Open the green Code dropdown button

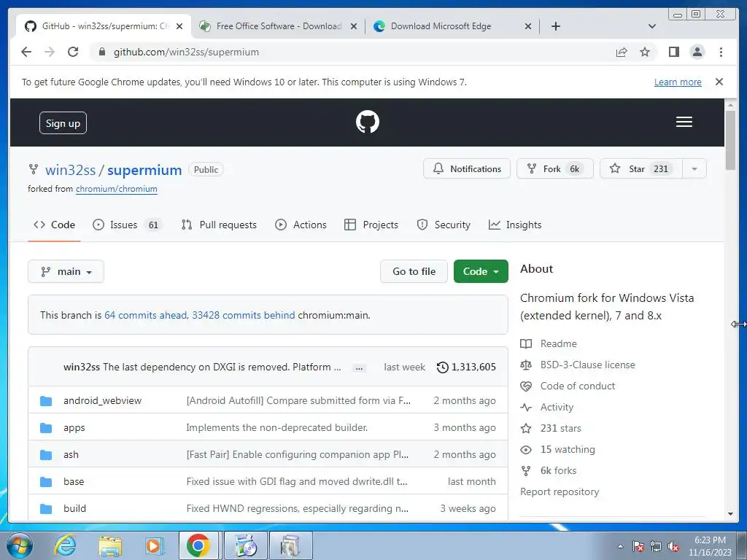[481, 271]
